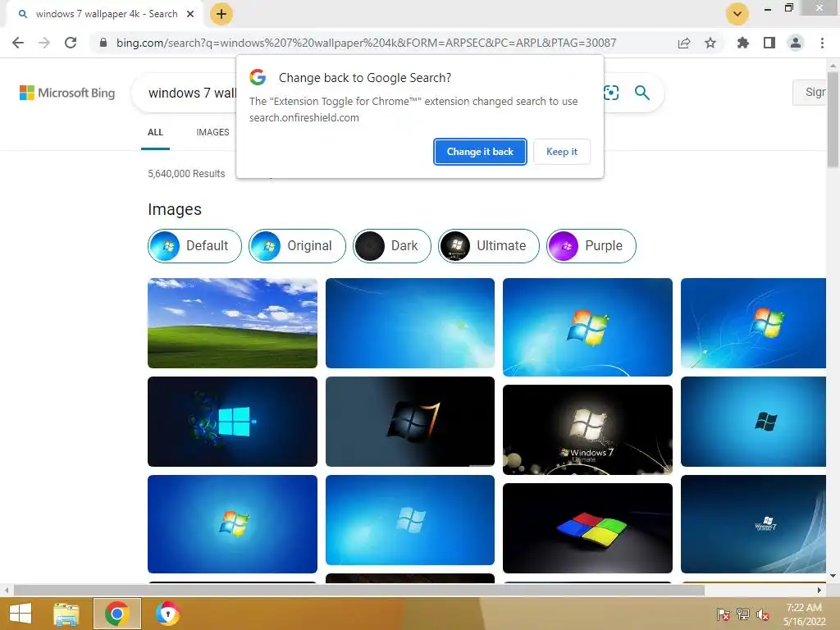Open the dark orange number 7 wallpaper thumbnail

tap(410, 422)
